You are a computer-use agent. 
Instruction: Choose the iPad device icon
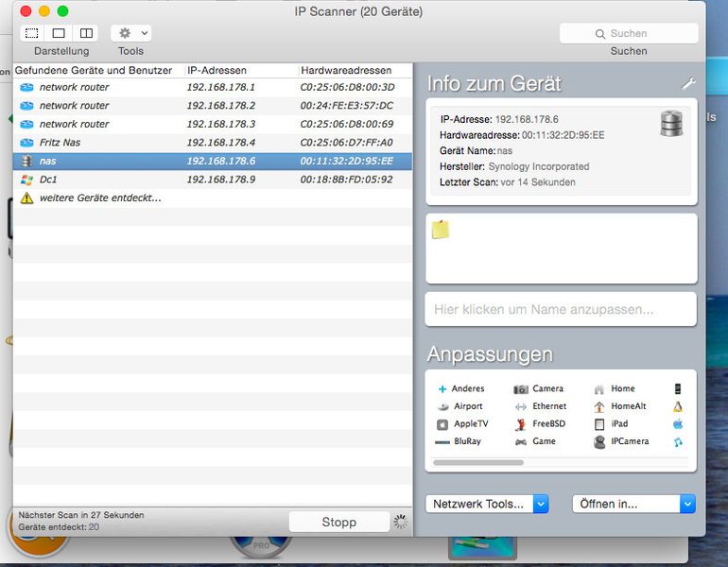[x=599, y=424]
